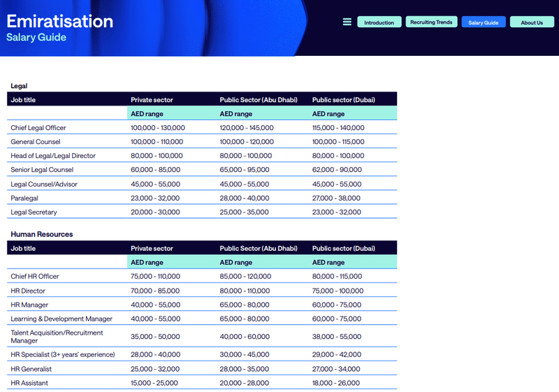Click the Salary Guide subtitle in banner
Screen dimensions: 559x392
click(x=36, y=37)
